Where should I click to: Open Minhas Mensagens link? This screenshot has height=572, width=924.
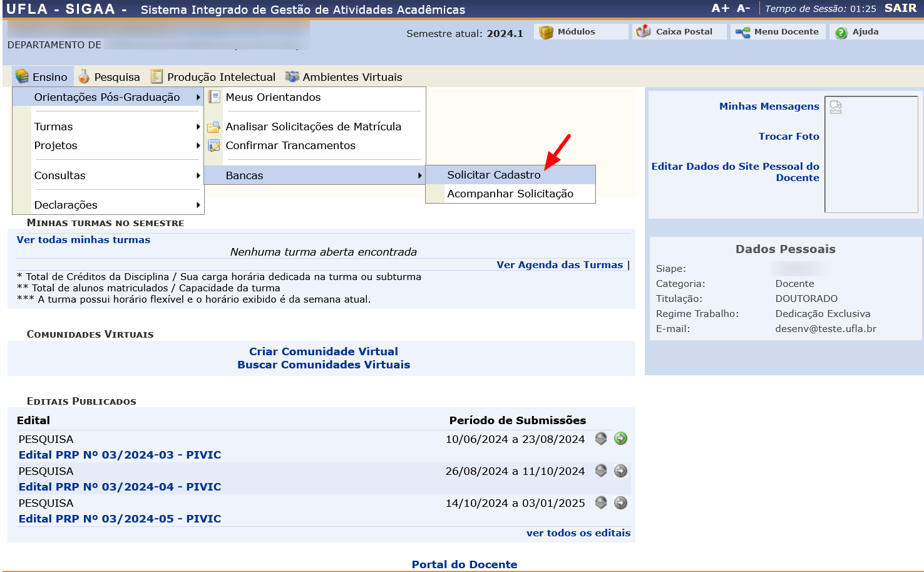pyautogui.click(x=769, y=107)
